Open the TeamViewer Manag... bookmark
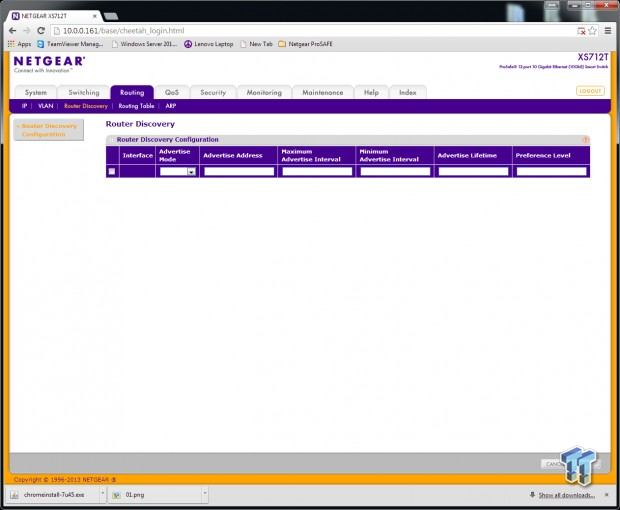This screenshot has width=620, height=510. [x=70, y=44]
